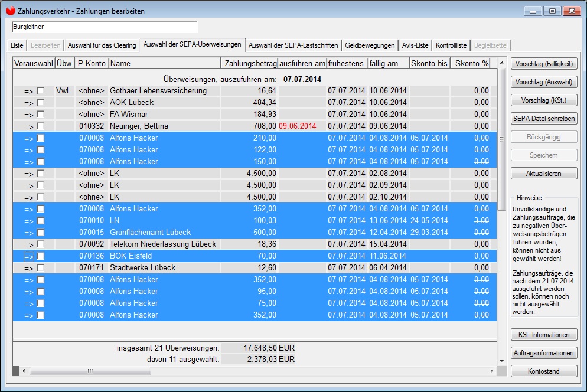Click the Übw. column header
Image resolution: width=587 pixels, height=392 pixels.
tap(65, 63)
